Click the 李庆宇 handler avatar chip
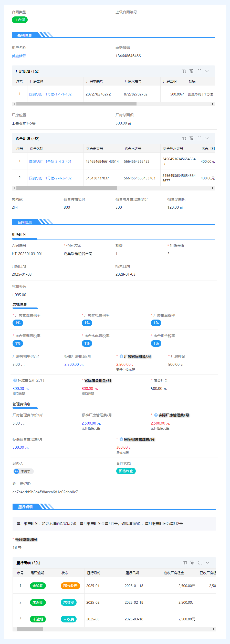Viewport: 230px width, 644px height. (x=23, y=471)
